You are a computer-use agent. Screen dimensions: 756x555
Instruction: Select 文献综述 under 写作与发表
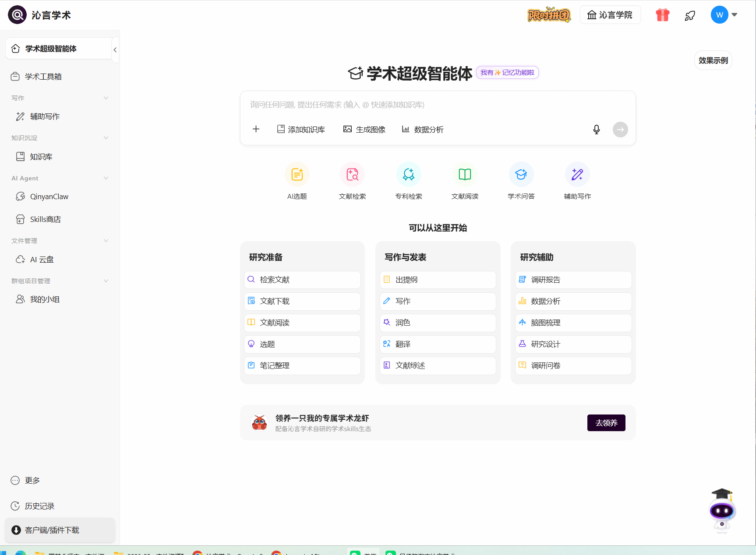438,365
